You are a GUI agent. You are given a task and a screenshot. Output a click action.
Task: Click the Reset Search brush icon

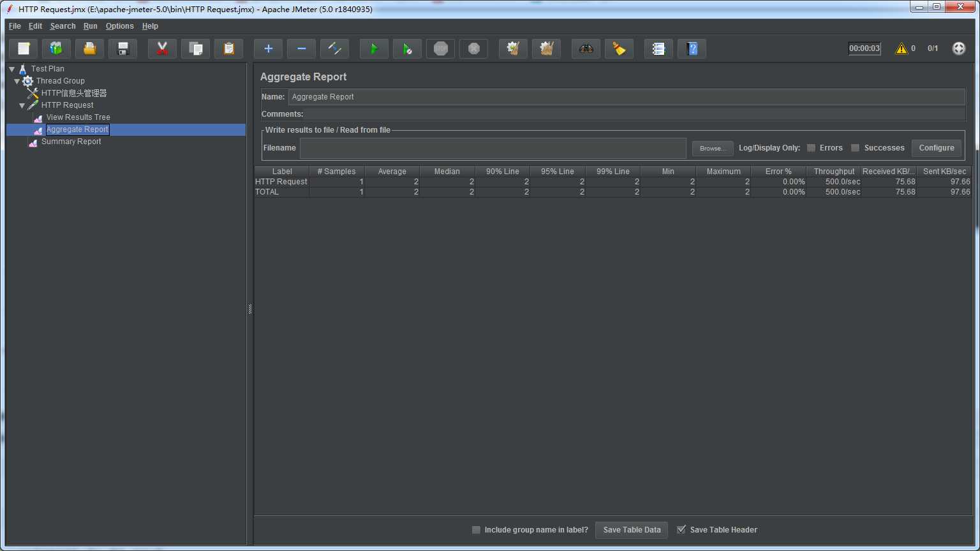pos(620,48)
